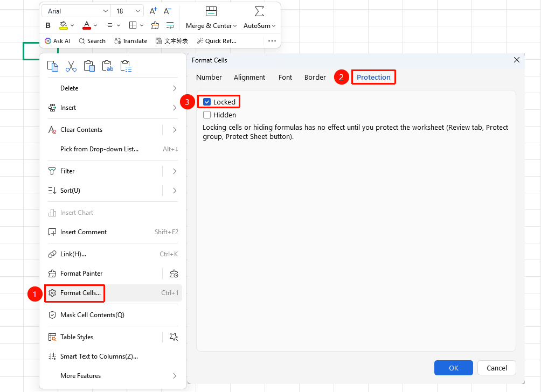541x392 pixels.
Task: Click the 文本转表 tool
Action: click(172, 41)
